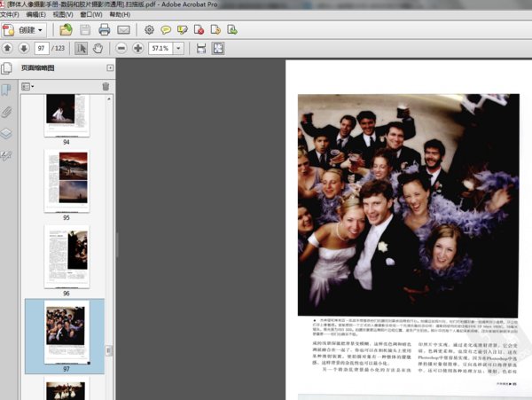Select the text selection cursor tool
Screen dimensions: 532x400
pyautogui.click(x=81, y=48)
